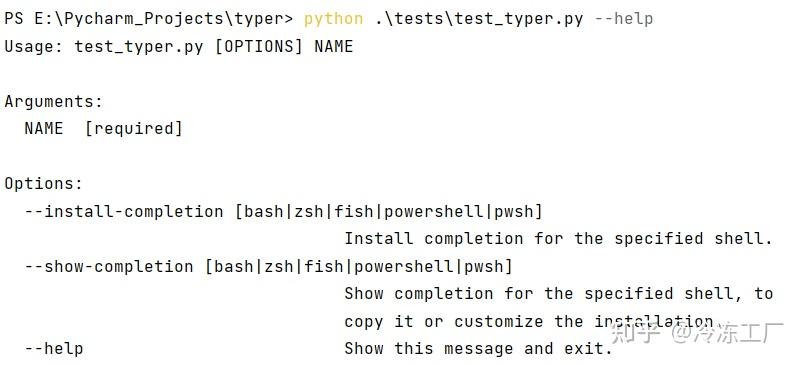Click the NAME argument entry
Screen dimensions: 804x365
coord(44,128)
